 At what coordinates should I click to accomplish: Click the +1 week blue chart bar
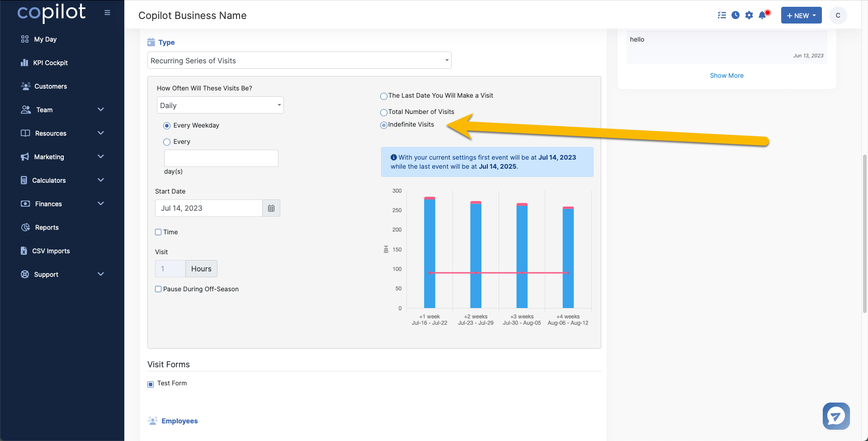coord(429,254)
